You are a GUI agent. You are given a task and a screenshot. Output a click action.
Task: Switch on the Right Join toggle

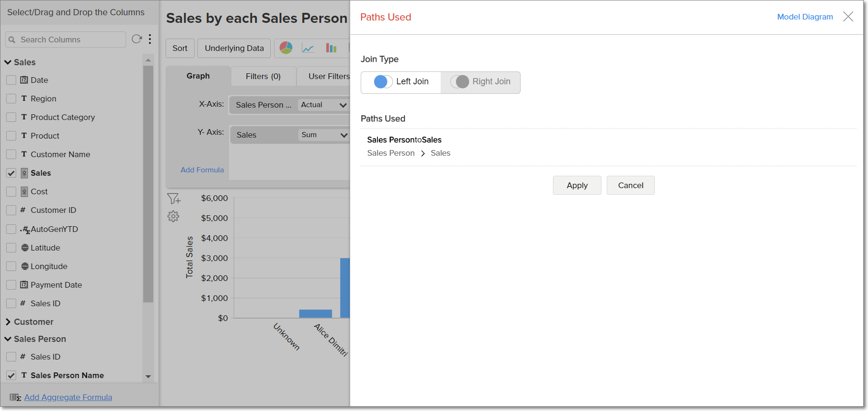click(460, 82)
